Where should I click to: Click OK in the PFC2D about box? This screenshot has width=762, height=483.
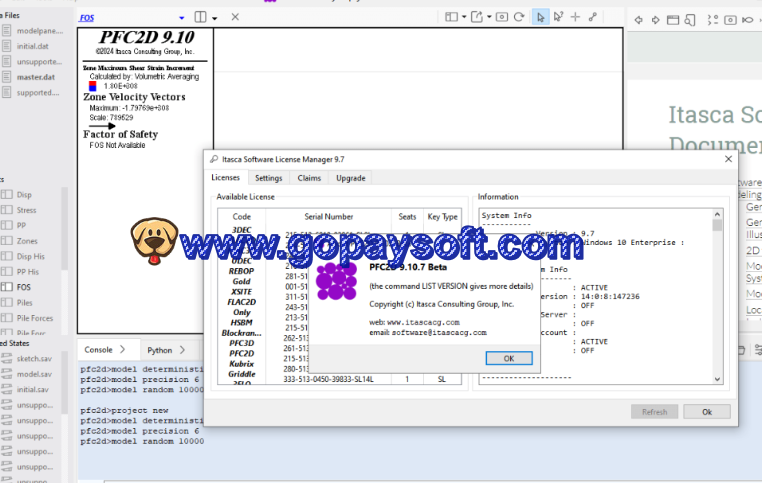509,358
